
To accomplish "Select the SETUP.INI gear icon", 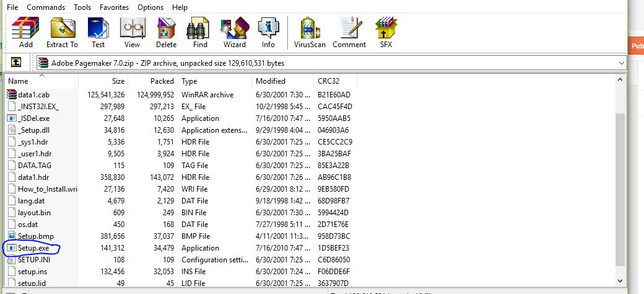I will pos(12,260).
